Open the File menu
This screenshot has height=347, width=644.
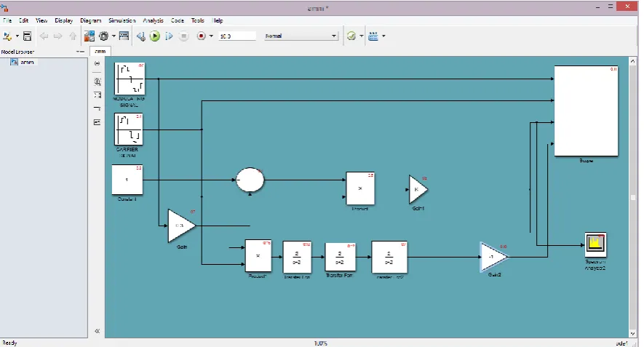pos(7,20)
